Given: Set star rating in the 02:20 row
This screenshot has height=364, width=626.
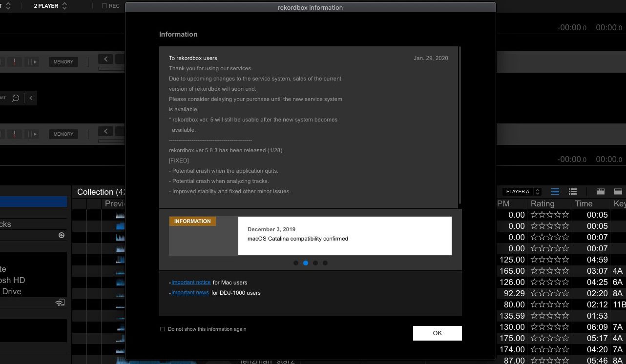Looking at the screenshot, I should 550,293.
